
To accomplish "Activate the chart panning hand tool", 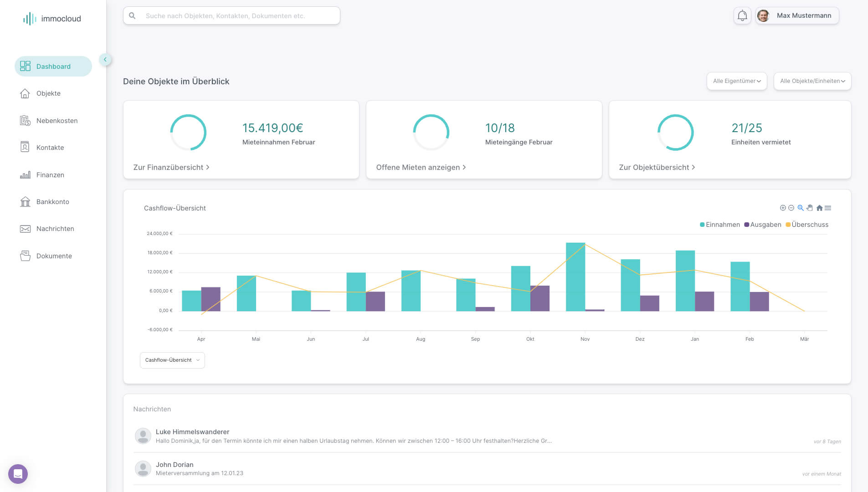I will coord(810,208).
